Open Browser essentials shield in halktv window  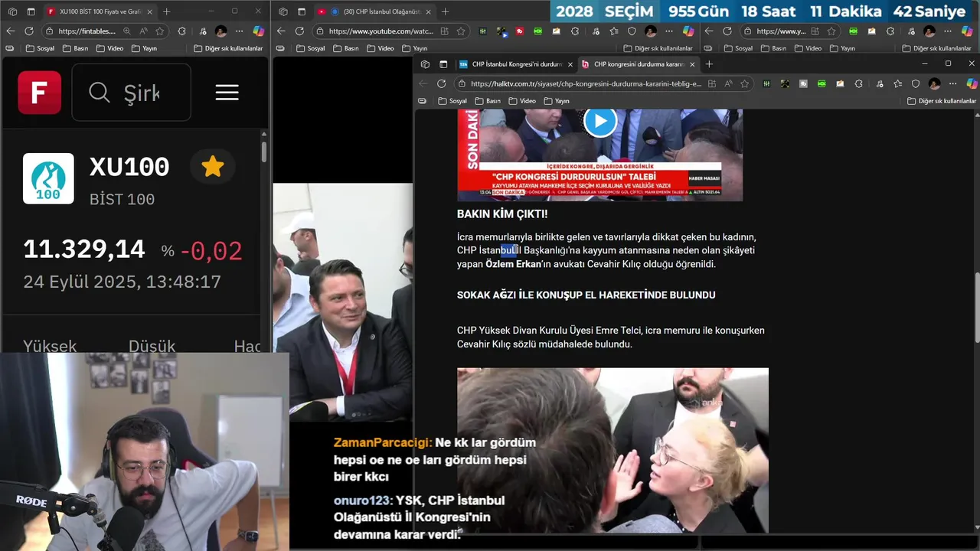pyautogui.click(x=916, y=83)
